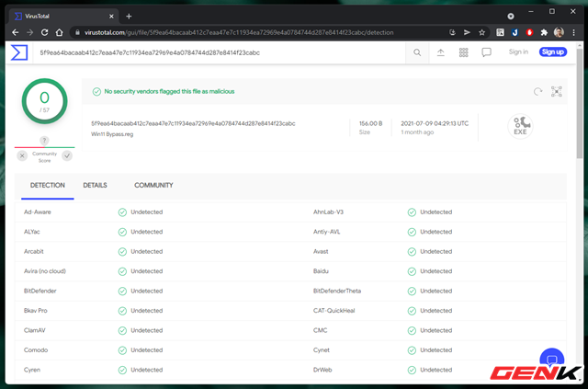Viewport: 588px width, 389px height.
Task: Click the send-tab arrow icon in address bar
Action: click(x=467, y=33)
